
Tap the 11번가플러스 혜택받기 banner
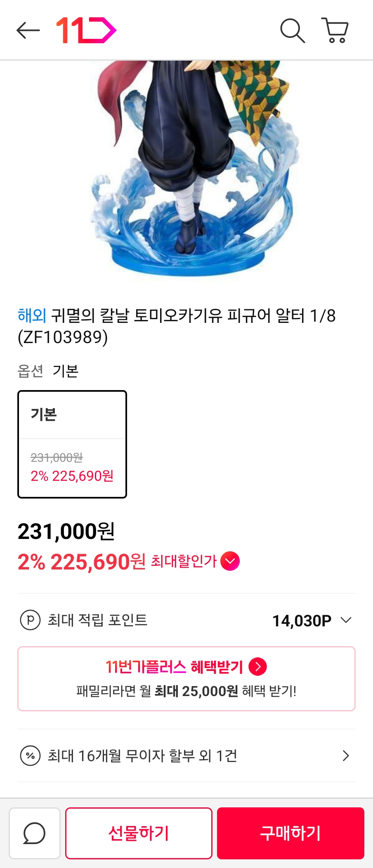[x=186, y=679]
